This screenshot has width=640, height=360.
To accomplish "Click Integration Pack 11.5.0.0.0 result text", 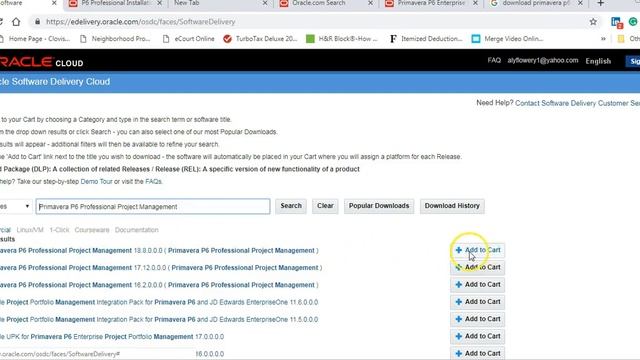I will [x=159, y=320].
